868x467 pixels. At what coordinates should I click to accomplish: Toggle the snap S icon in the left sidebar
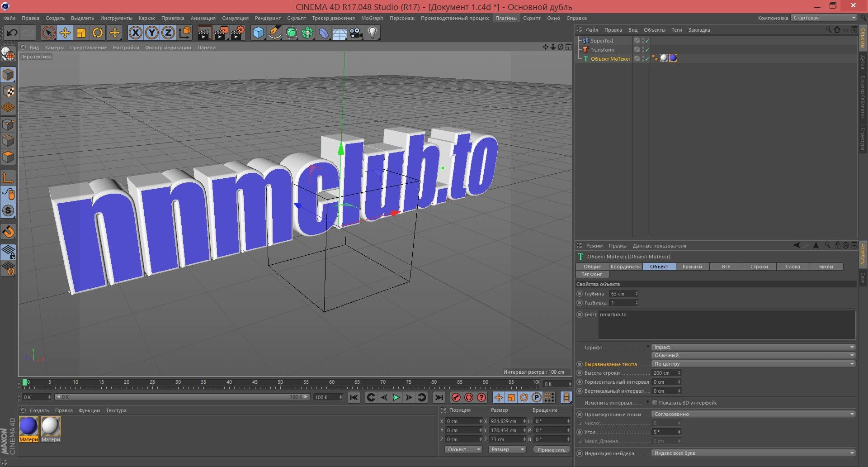tap(8, 210)
